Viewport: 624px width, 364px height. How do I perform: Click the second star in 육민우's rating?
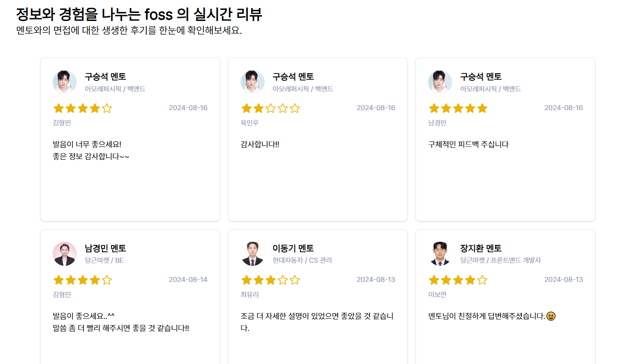coord(258,108)
